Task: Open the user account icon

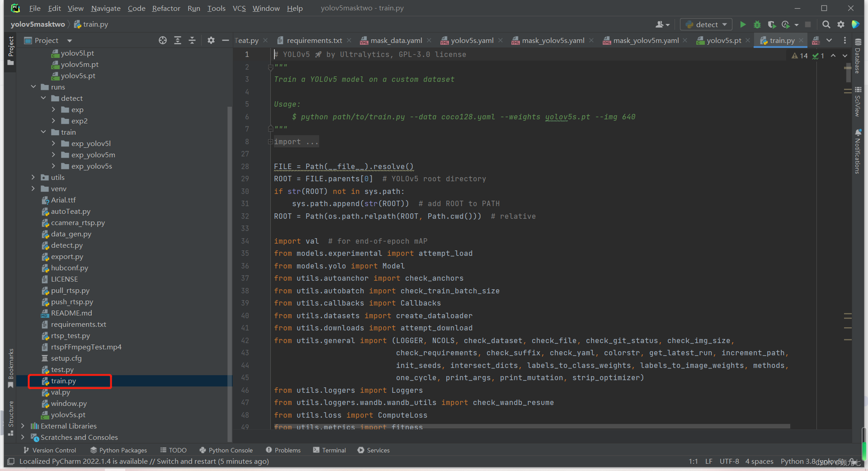Action: click(x=662, y=24)
